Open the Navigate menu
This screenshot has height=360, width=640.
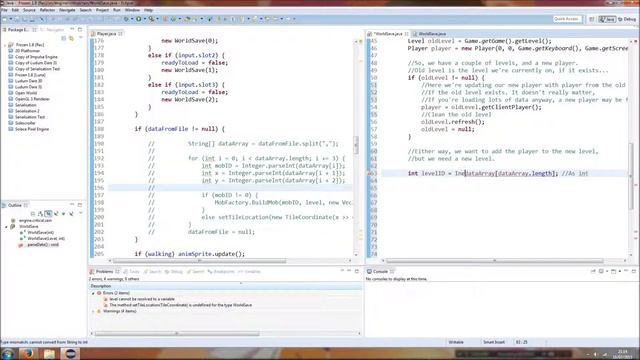(67, 10)
